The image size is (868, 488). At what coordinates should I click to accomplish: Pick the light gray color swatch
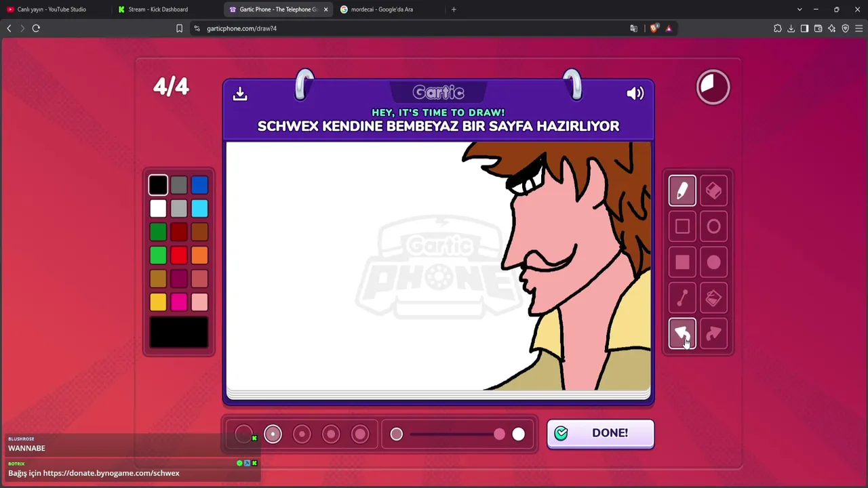pyautogui.click(x=179, y=209)
